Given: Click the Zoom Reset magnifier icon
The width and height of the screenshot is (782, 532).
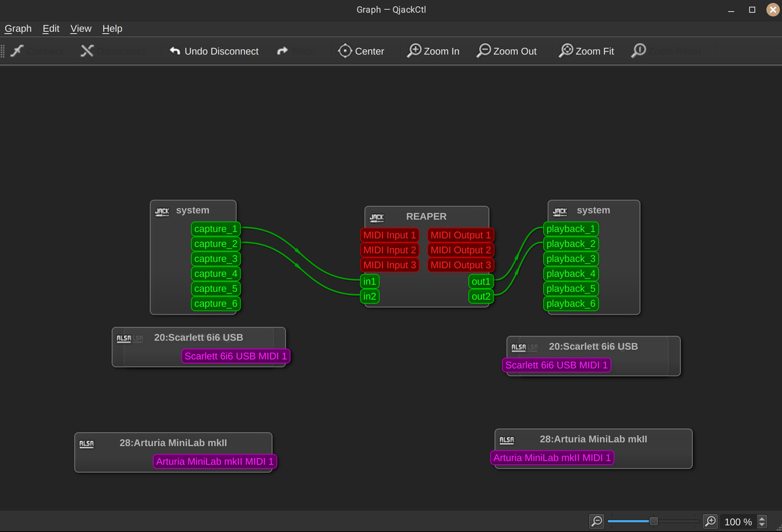Looking at the screenshot, I should (639, 51).
